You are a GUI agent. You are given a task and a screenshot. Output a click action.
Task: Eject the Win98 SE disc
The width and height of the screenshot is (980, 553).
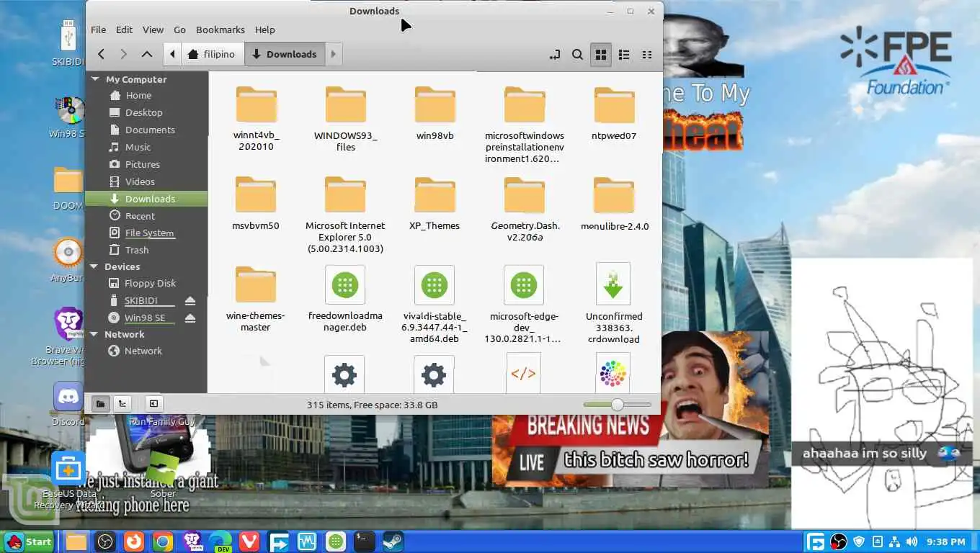coord(190,318)
